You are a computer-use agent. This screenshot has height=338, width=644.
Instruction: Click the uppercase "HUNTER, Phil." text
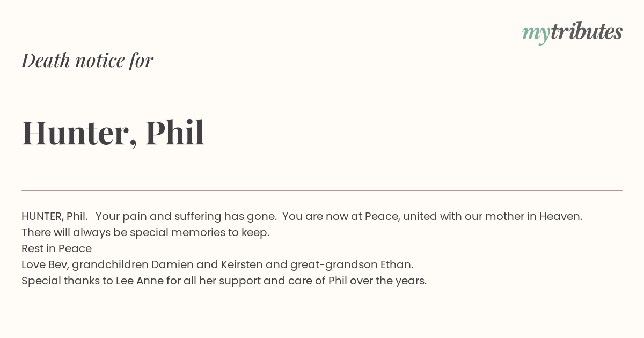(x=55, y=217)
